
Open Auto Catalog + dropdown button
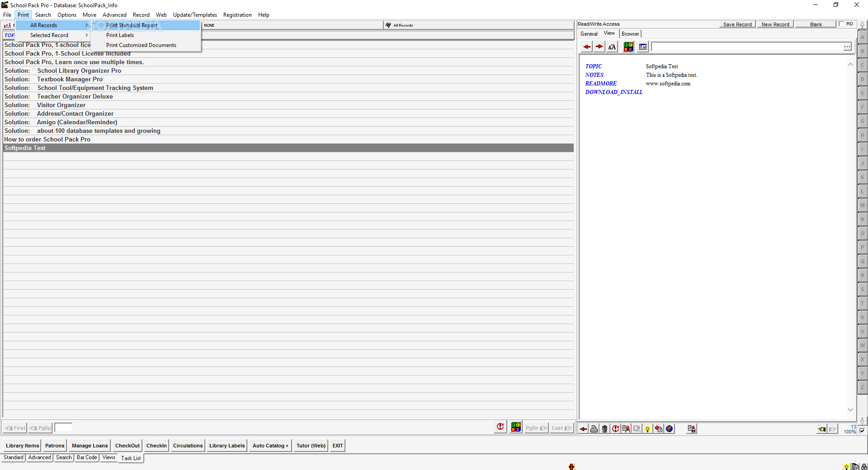coord(270,446)
